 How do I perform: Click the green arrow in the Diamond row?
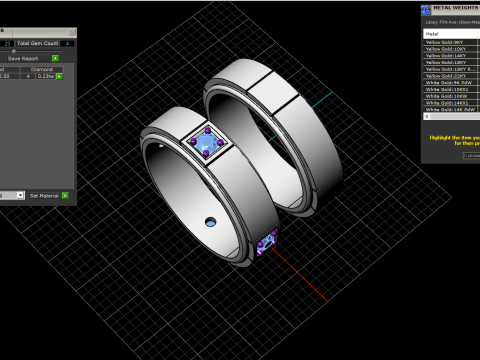point(59,76)
